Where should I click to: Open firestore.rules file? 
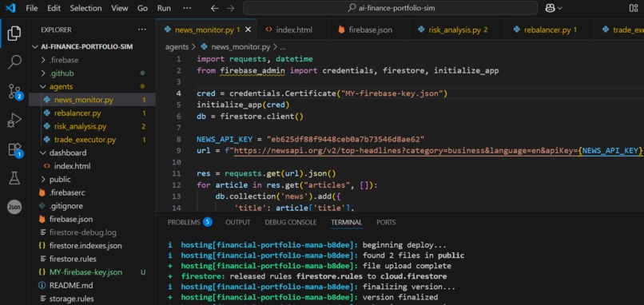pyautogui.click(x=73, y=259)
